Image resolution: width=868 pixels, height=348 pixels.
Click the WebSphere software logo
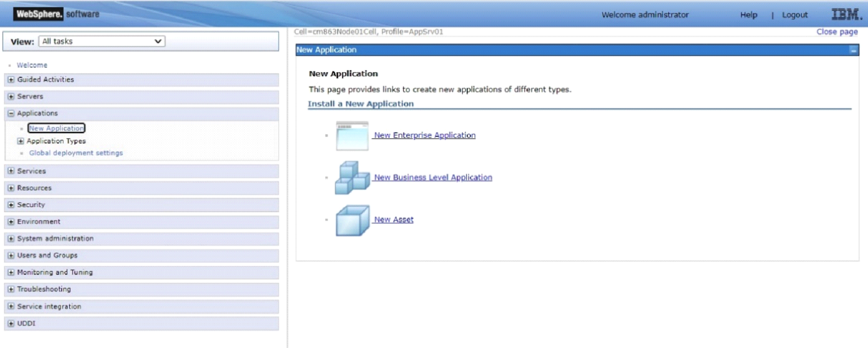click(x=57, y=14)
